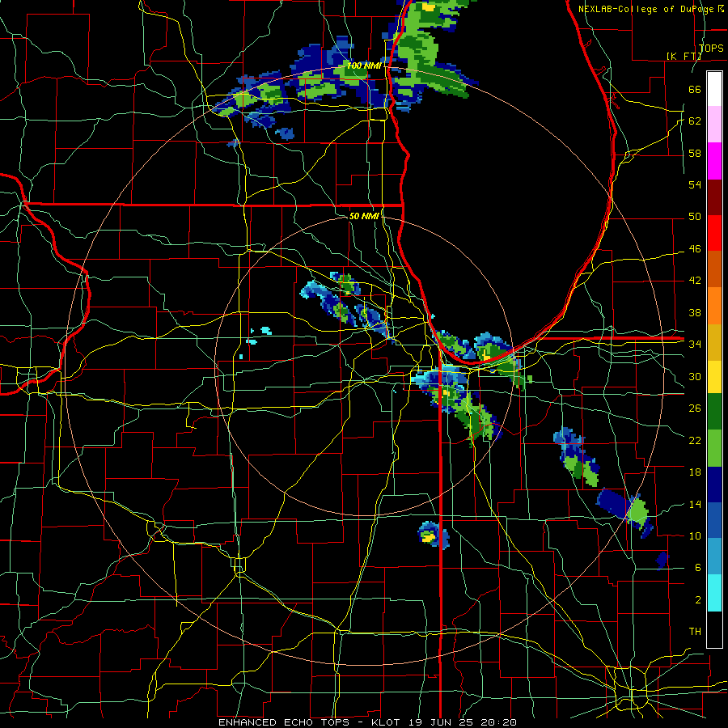The image size is (728, 728).
Task: Click the gold 38 kft legend swatch
Action: pos(714,342)
